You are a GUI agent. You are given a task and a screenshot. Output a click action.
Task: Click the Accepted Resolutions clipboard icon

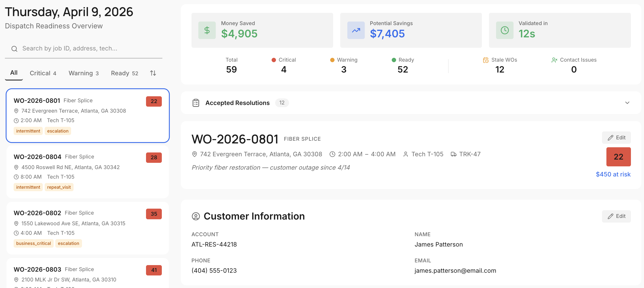[x=196, y=103]
